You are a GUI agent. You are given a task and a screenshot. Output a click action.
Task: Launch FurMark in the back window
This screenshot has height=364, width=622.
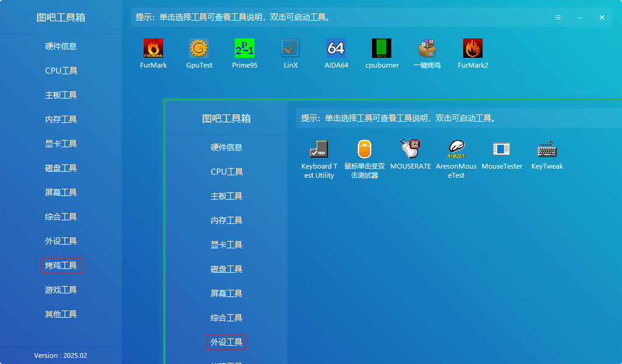tap(153, 49)
